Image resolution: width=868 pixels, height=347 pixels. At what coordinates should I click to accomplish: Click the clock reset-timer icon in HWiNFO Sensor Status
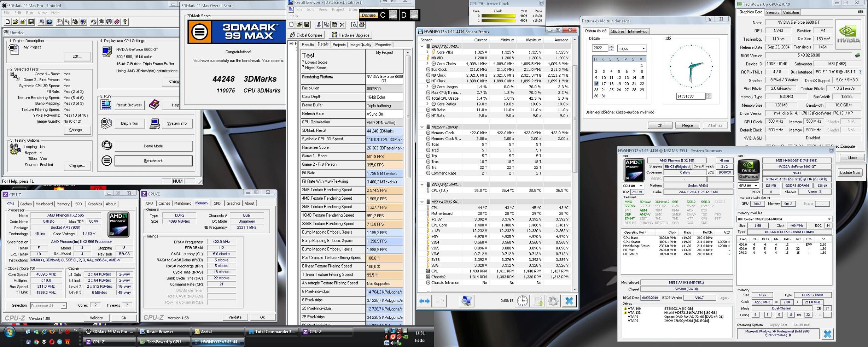523,301
